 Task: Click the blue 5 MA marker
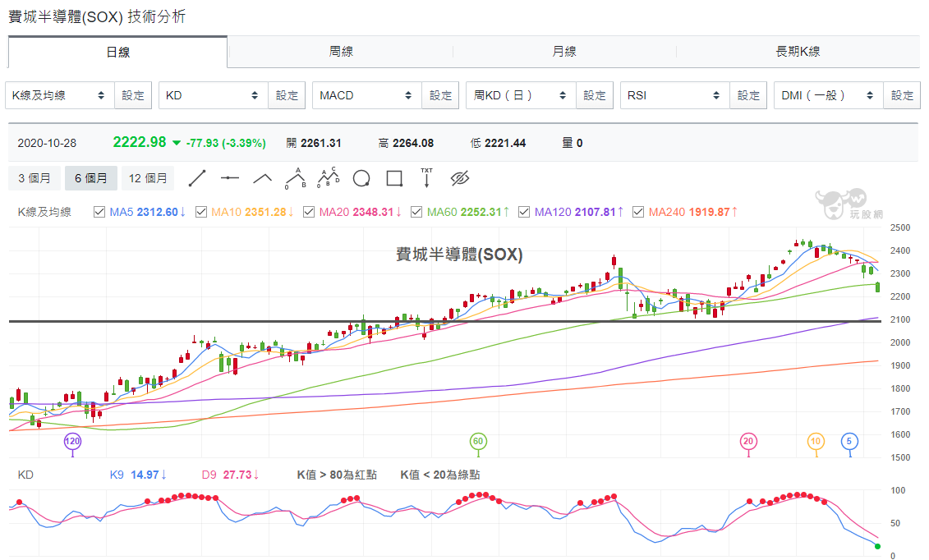pos(849,441)
